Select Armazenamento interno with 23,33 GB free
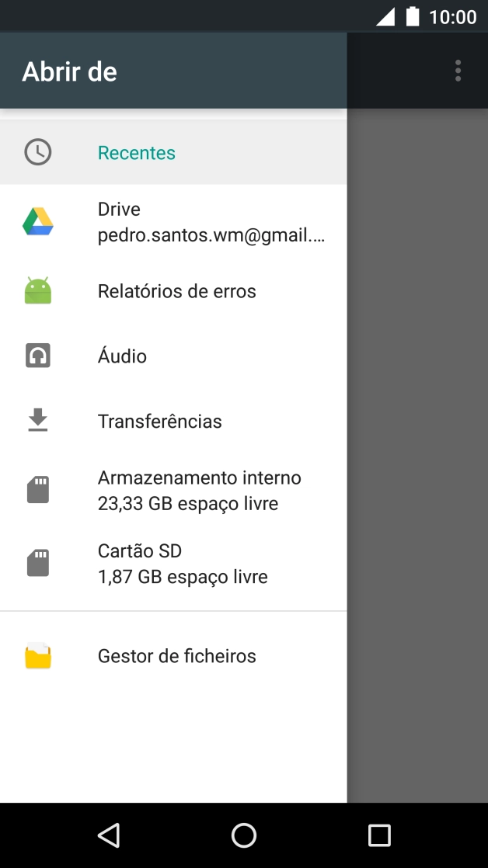 (x=199, y=489)
